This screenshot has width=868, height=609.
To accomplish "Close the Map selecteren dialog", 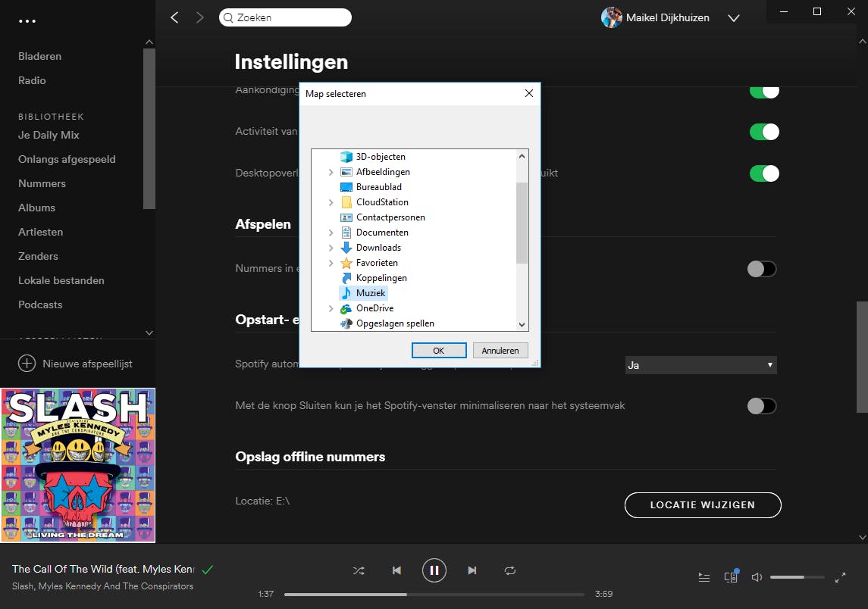I will (x=528, y=93).
